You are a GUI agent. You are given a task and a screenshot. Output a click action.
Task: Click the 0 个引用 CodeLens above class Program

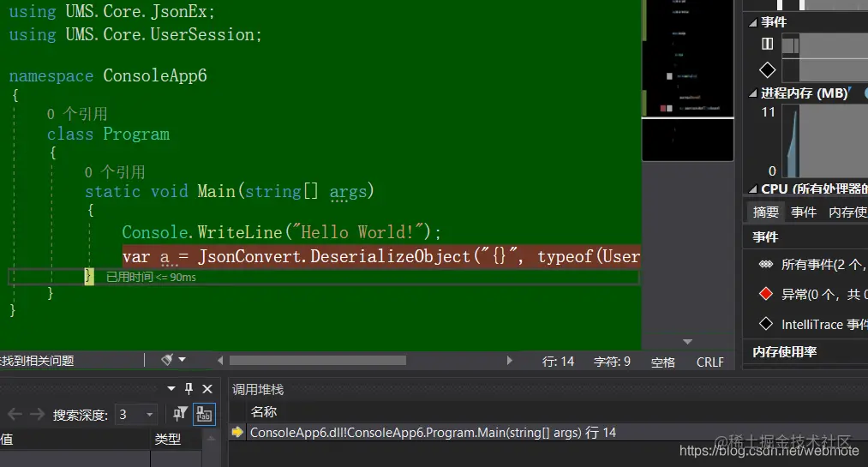click(x=77, y=114)
